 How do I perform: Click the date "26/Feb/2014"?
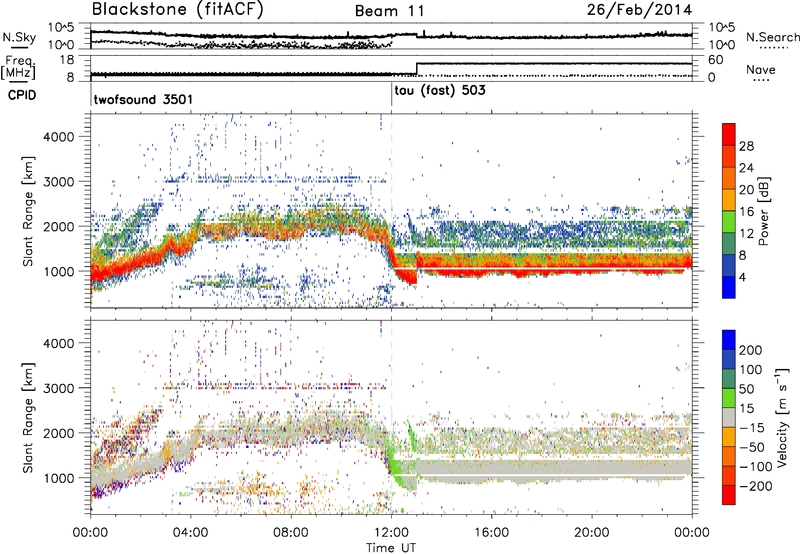(639, 10)
